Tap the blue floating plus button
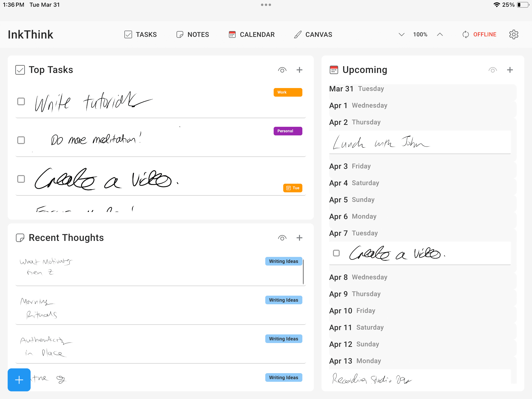This screenshot has width=532, height=399. [x=19, y=380]
